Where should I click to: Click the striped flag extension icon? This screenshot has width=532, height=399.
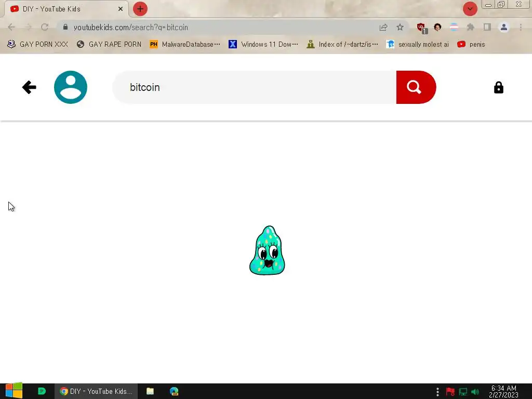(454, 27)
